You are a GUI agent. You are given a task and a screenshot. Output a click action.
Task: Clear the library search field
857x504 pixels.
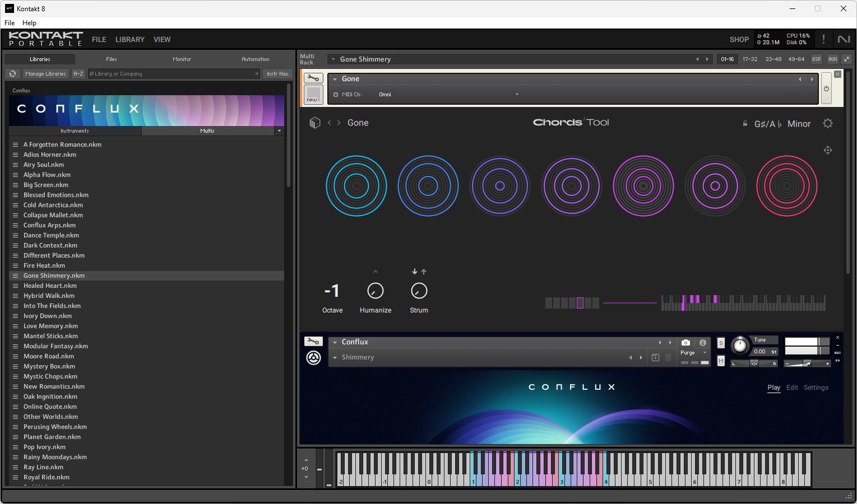[257, 74]
